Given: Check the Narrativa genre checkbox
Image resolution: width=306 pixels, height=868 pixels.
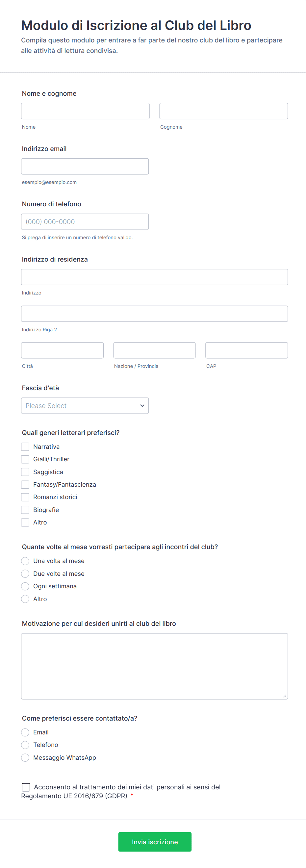Looking at the screenshot, I should point(25,447).
